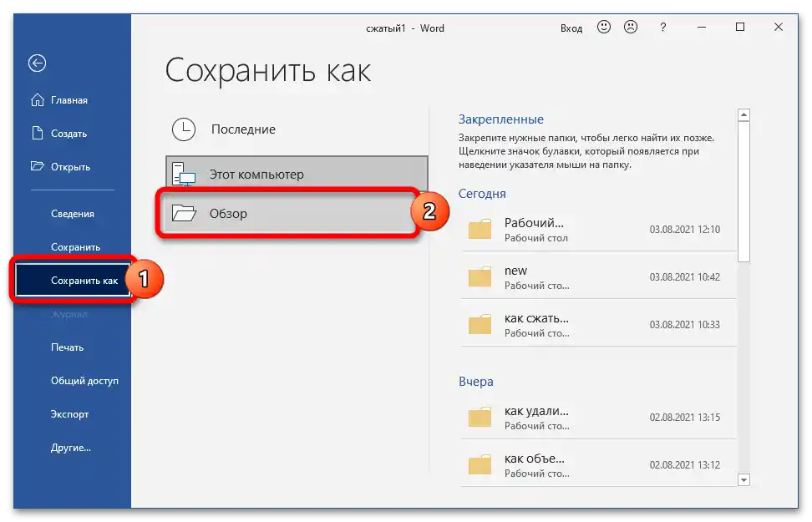The image size is (812, 522).
Task: Select Сохранить in the sidebar
Action: tap(76, 247)
